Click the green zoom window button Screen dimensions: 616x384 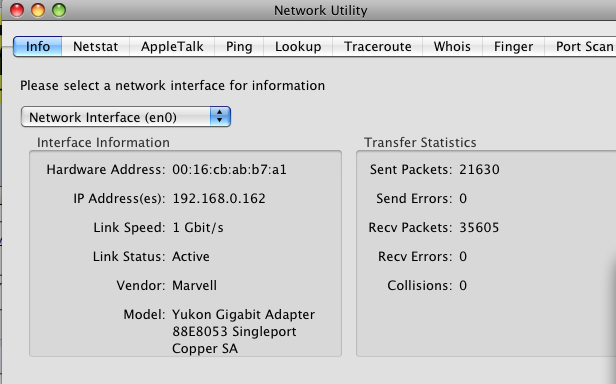coord(59,10)
